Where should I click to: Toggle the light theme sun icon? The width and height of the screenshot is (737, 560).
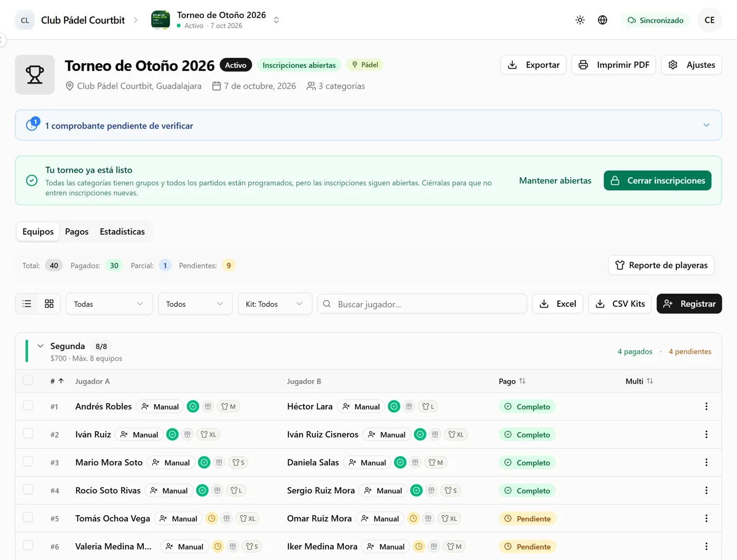click(580, 20)
